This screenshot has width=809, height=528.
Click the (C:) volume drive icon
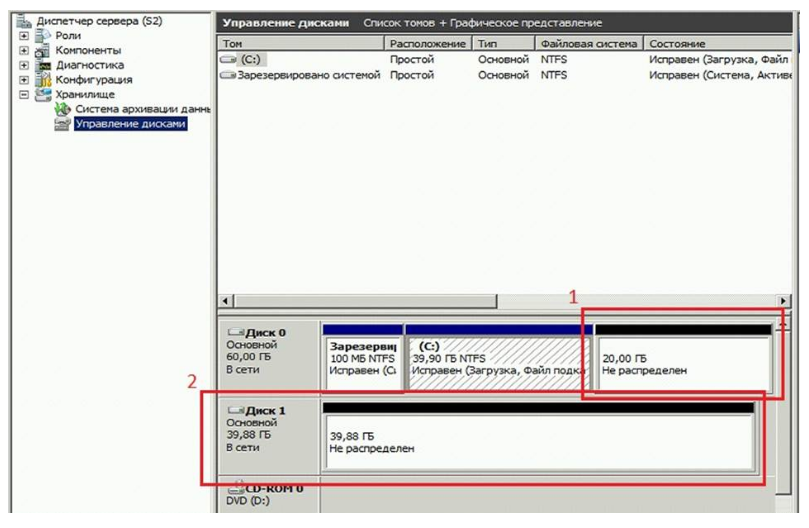[x=229, y=60]
